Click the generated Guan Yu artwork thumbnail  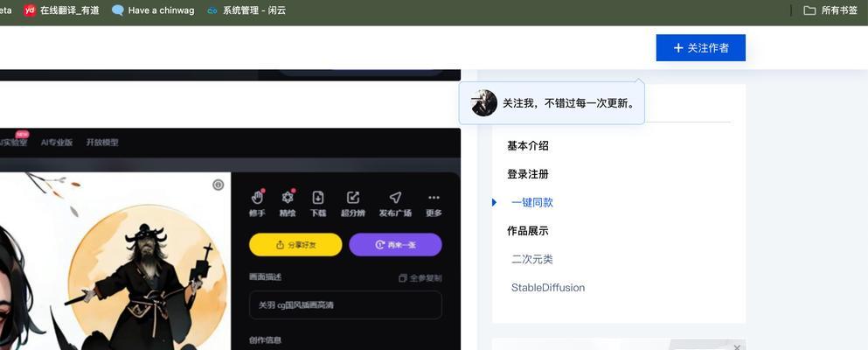(115, 261)
